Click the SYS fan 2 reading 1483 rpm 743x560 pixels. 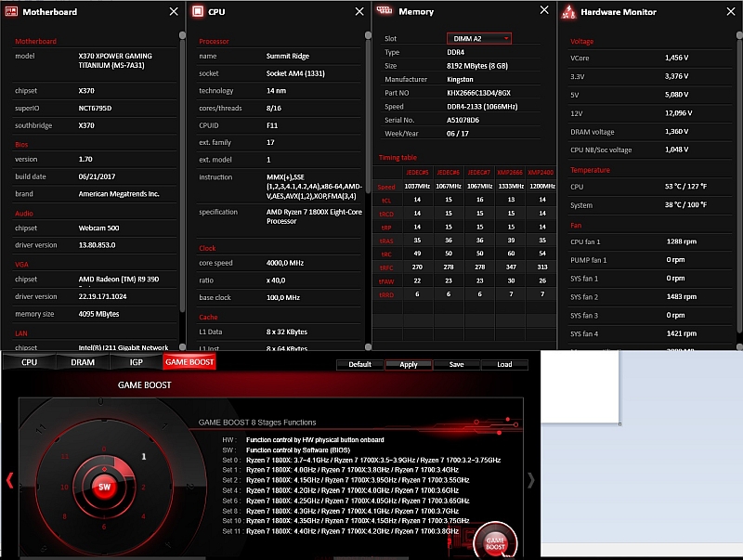tap(682, 296)
